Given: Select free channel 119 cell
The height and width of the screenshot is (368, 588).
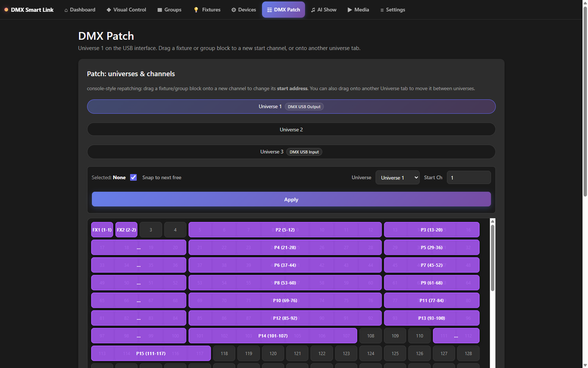Looking at the screenshot, I should [248, 353].
